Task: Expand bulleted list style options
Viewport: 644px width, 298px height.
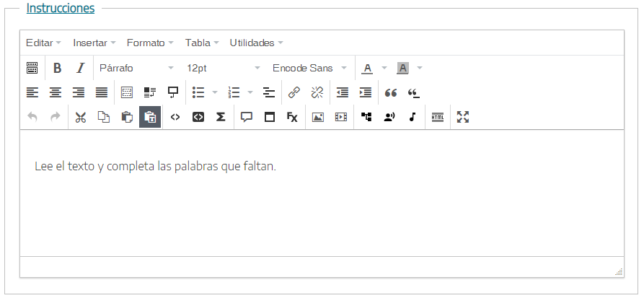Action: 215,92
